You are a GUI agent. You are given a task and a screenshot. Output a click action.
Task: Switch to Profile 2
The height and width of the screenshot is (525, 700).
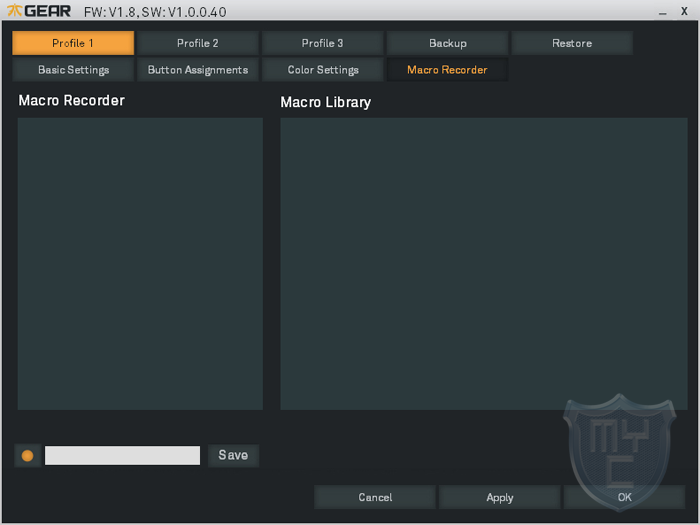(198, 43)
